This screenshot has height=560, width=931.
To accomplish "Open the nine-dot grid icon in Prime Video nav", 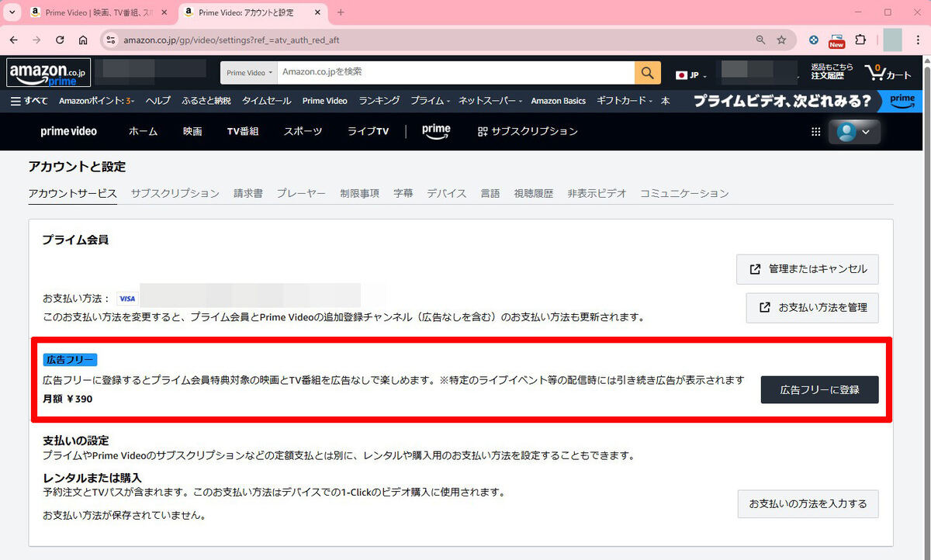I will click(815, 132).
